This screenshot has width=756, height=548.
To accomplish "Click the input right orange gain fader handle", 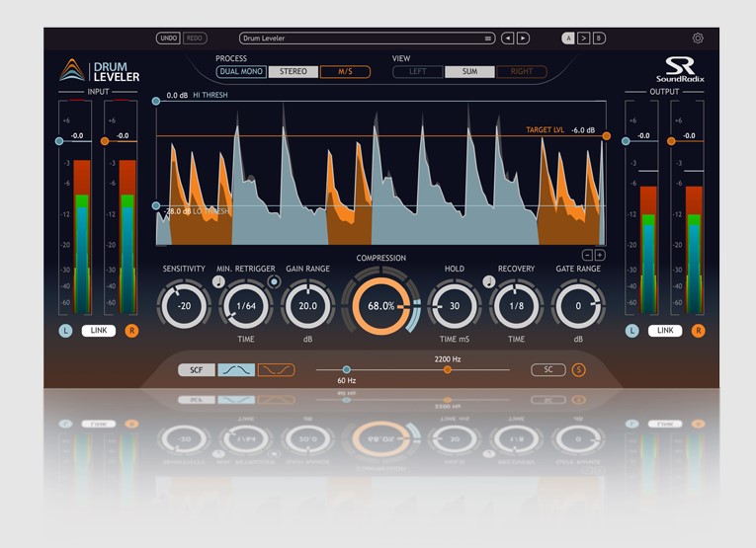I will [105, 141].
